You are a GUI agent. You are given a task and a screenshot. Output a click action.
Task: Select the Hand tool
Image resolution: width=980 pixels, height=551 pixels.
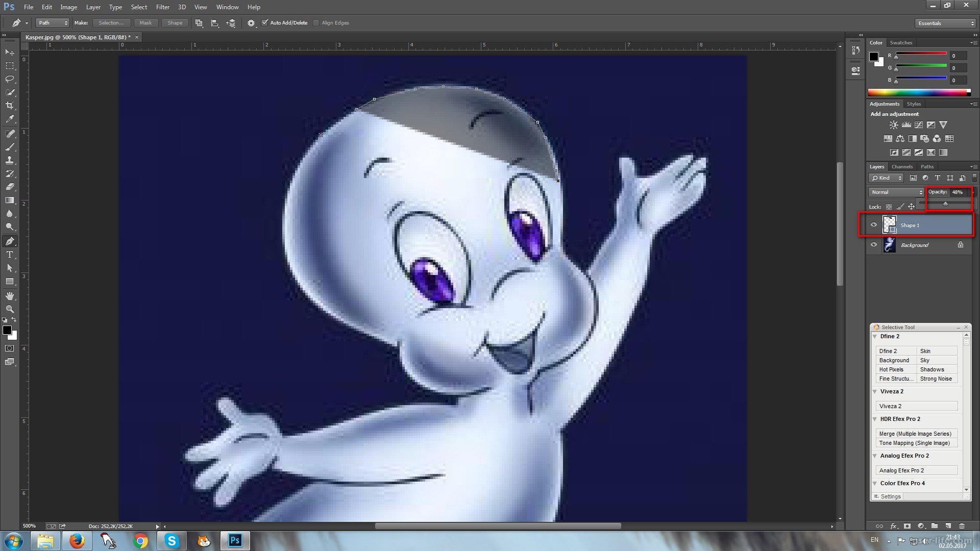pos(10,296)
